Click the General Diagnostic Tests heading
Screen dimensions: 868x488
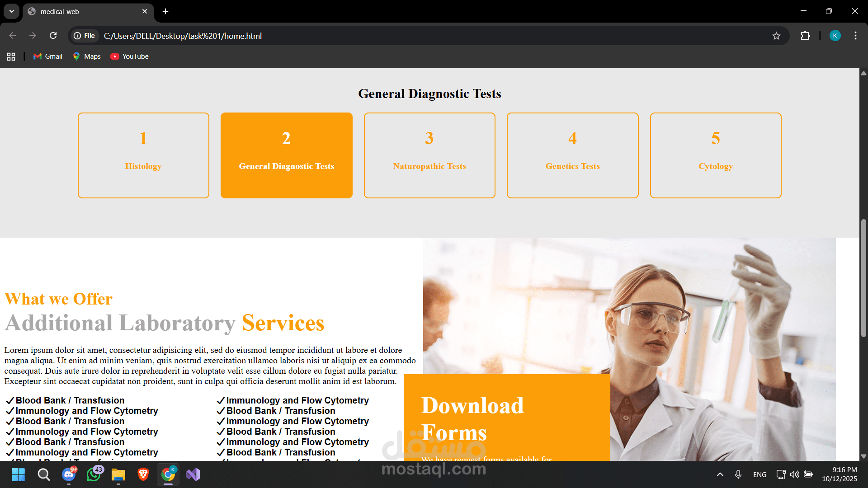point(429,94)
